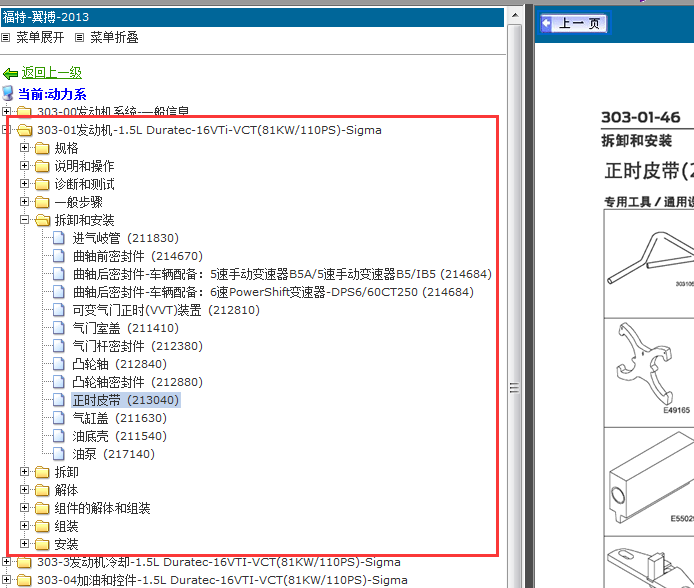This screenshot has width=694, height=588.
Task: Click the green back arrow icon
Action: pyautogui.click(x=10, y=73)
